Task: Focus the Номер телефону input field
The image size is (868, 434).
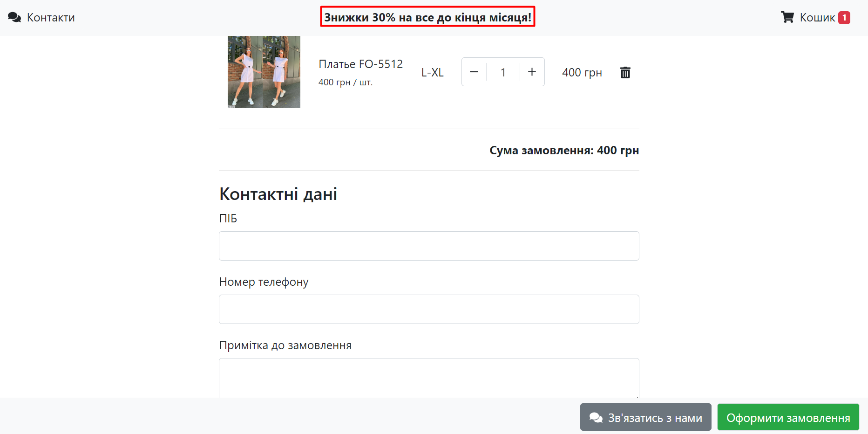Action: click(x=429, y=309)
